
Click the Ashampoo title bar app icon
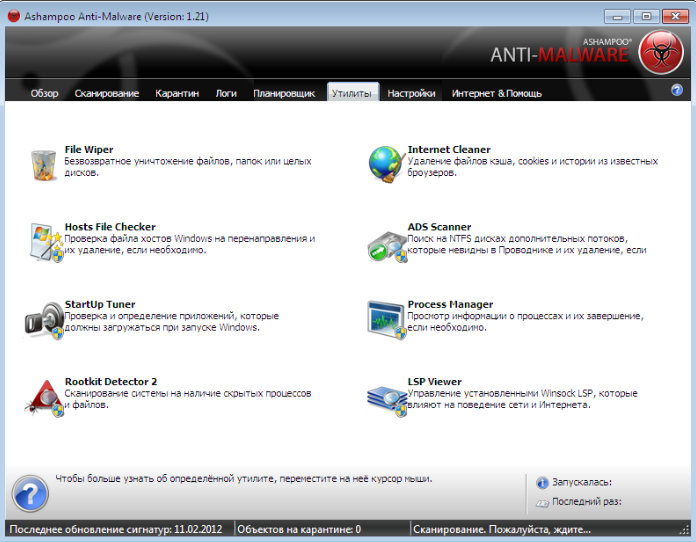point(14,16)
